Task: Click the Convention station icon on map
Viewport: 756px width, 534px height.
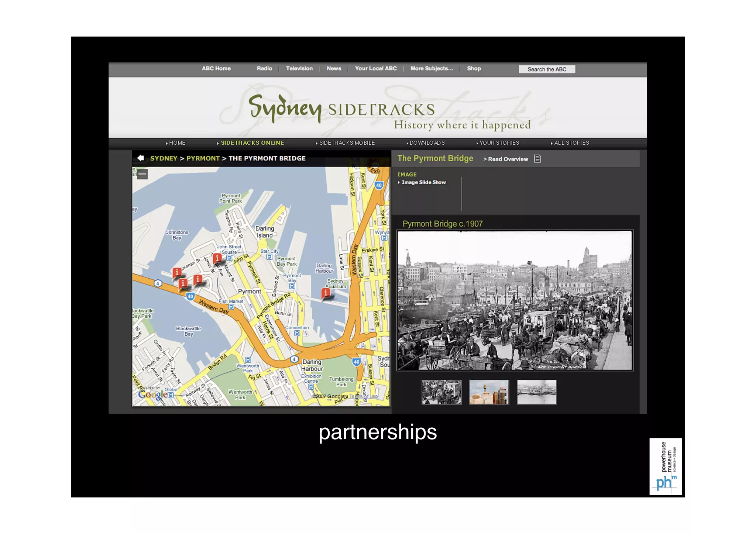Action: 297,333
